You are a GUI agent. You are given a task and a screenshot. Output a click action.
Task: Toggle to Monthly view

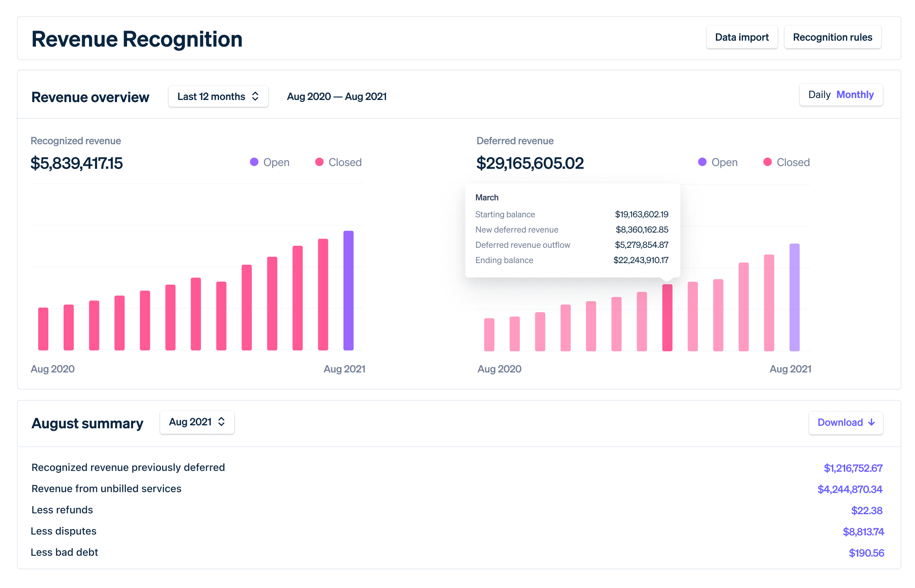(855, 94)
